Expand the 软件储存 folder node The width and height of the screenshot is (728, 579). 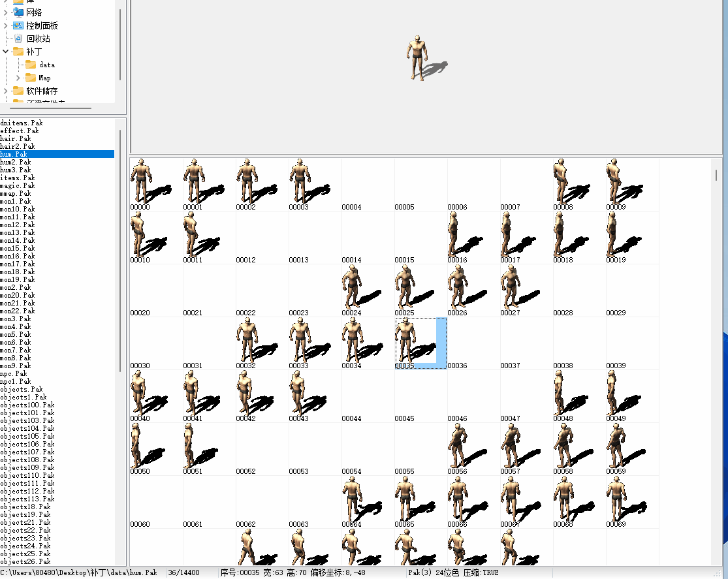(6, 91)
